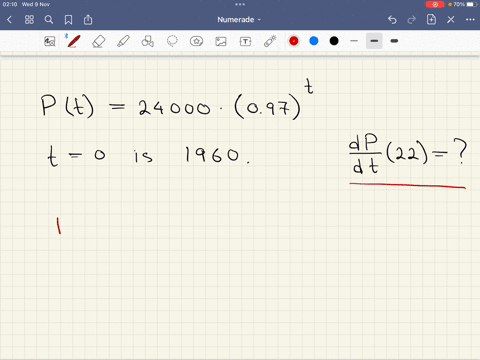Open the share/export menu
The width and height of the screenshot is (480, 360).
click(x=88, y=19)
